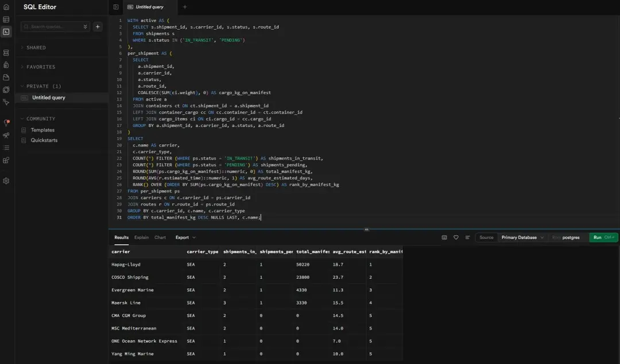Open the Edge Functions globe icon
Image resolution: width=620 pixels, height=364 pixels.
(x=6, y=90)
